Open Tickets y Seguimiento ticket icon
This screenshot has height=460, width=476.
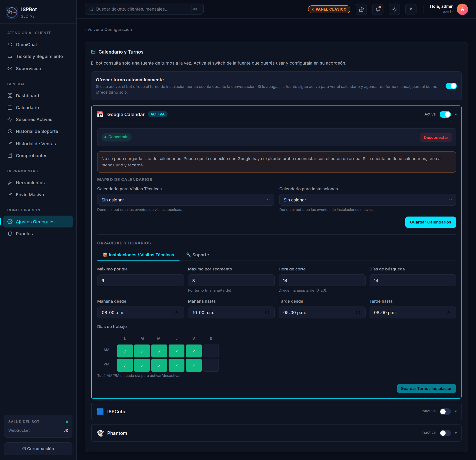pyautogui.click(x=10, y=56)
